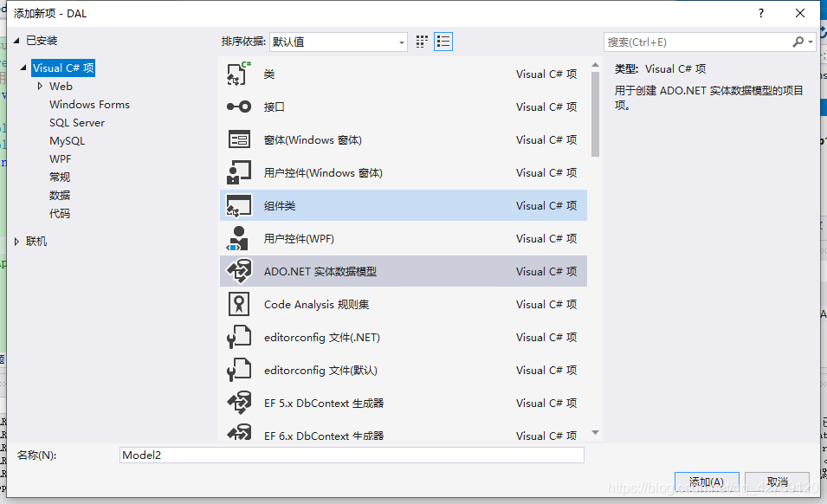Select the Windows Forms category
The width and height of the screenshot is (827, 504).
pos(90,105)
